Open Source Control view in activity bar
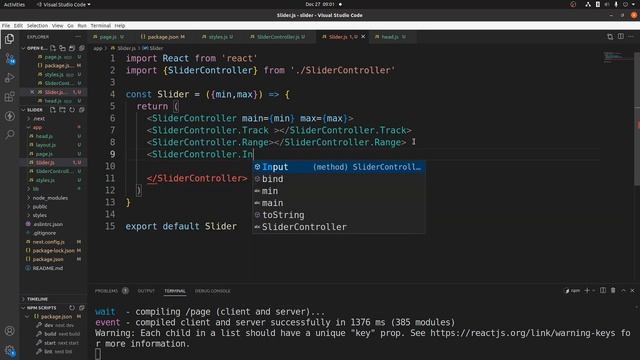Viewport: 640px width, 360px height. [x=9, y=59]
